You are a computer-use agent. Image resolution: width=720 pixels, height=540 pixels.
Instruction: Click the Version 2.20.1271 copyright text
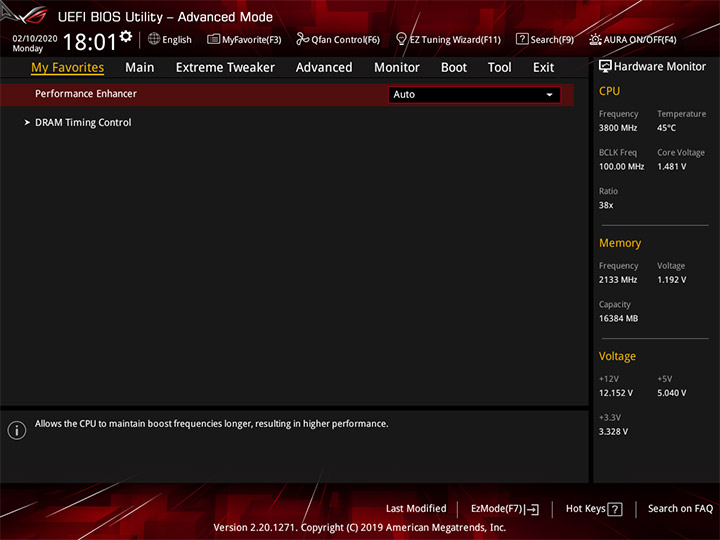(360, 528)
